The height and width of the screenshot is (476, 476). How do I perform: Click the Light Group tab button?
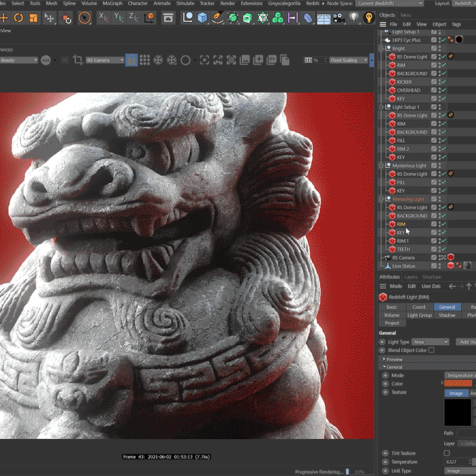coord(419,315)
